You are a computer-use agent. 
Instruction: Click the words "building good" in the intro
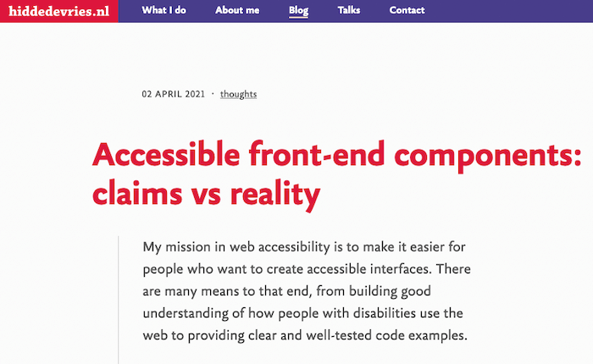416,291
